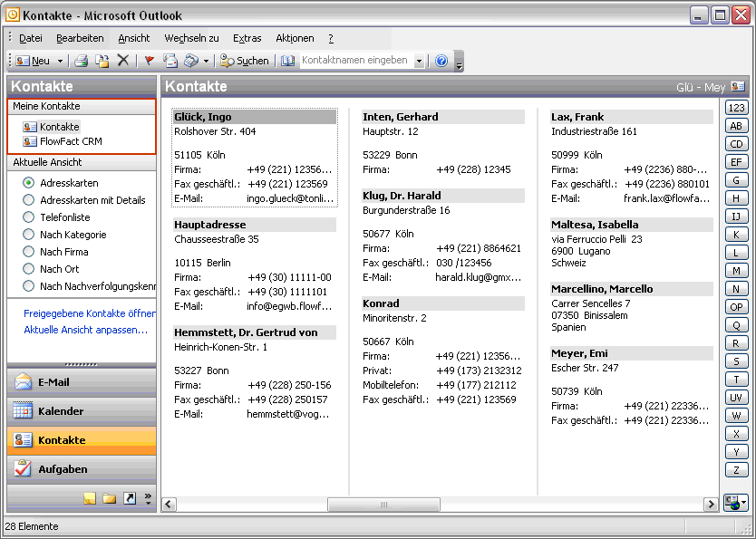This screenshot has width=756, height=539.
Task: Select the Klug, Dr. Harald contact card
Action: [x=443, y=236]
